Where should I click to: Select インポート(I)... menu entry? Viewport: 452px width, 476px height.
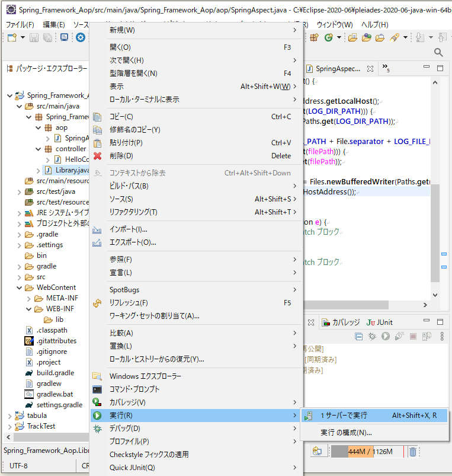[197, 229]
